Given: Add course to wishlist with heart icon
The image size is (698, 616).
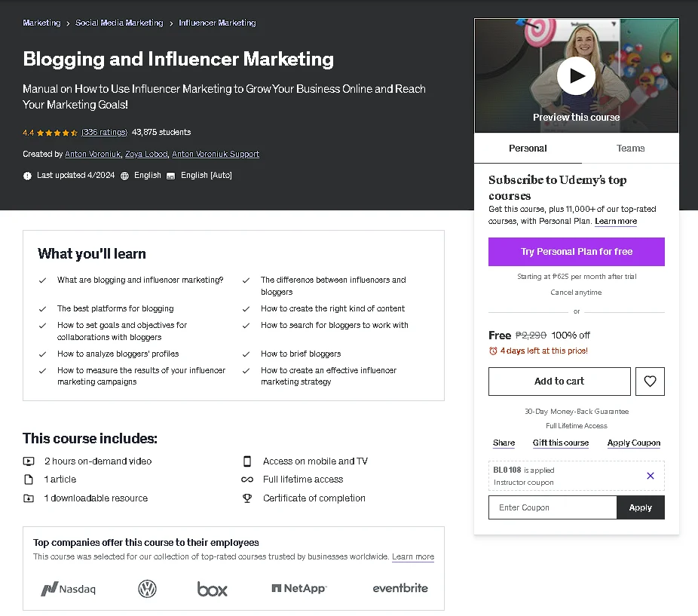Looking at the screenshot, I should (x=650, y=382).
